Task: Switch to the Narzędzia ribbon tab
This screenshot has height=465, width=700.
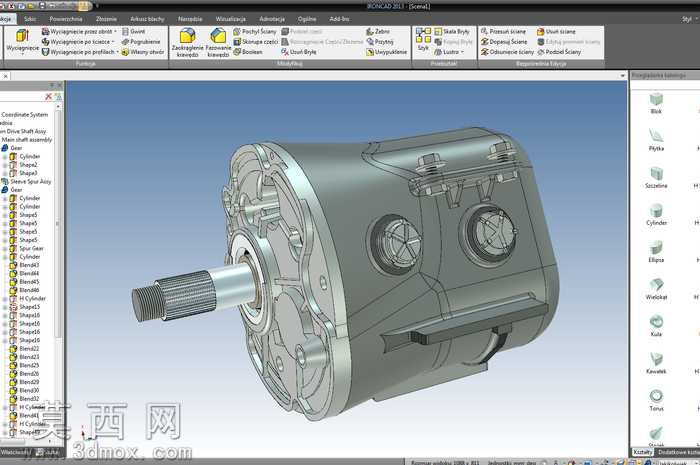Action: click(x=190, y=19)
